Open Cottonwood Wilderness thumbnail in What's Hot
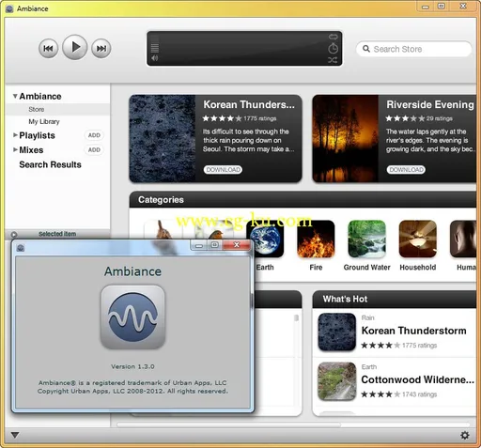Viewport: 481px width, 448px height. 337,381
